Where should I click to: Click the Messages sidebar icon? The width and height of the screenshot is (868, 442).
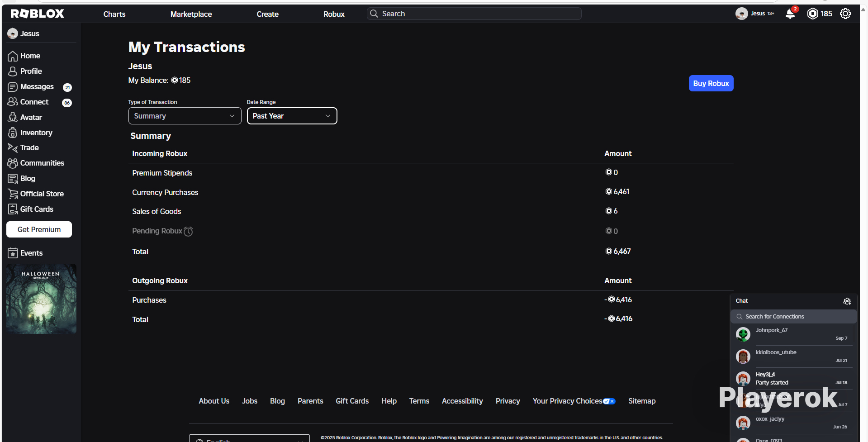click(13, 87)
